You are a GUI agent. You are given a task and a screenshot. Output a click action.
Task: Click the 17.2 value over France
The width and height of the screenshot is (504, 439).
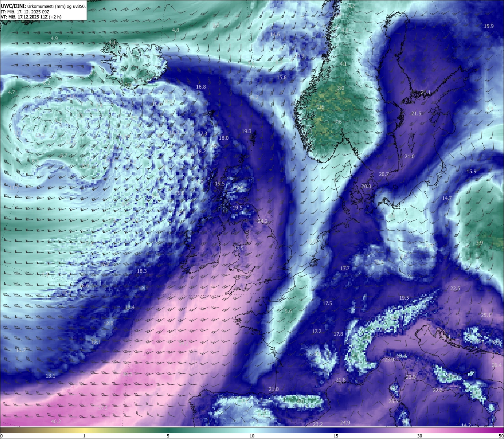click(317, 332)
